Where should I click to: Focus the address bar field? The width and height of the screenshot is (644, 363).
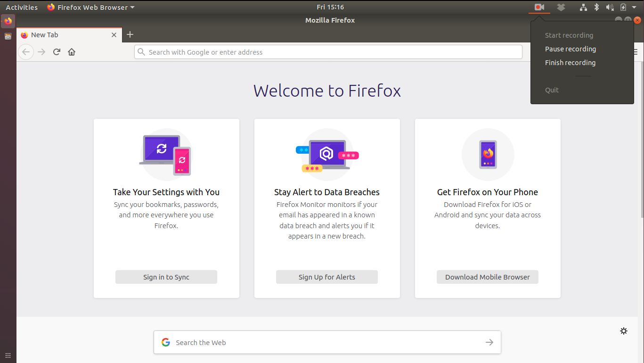tap(328, 52)
